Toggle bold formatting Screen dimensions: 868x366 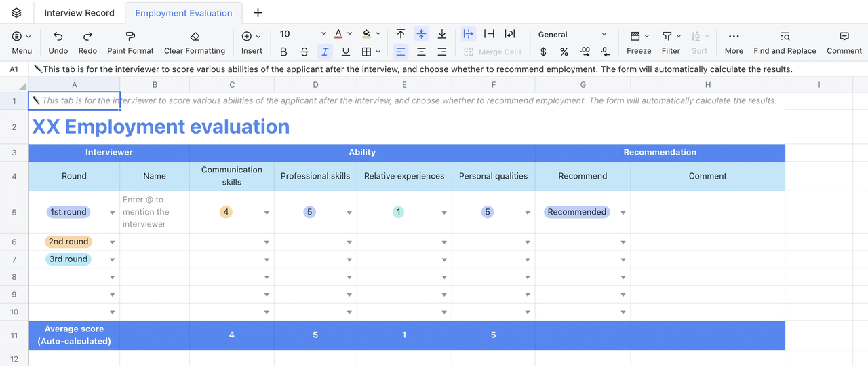283,52
